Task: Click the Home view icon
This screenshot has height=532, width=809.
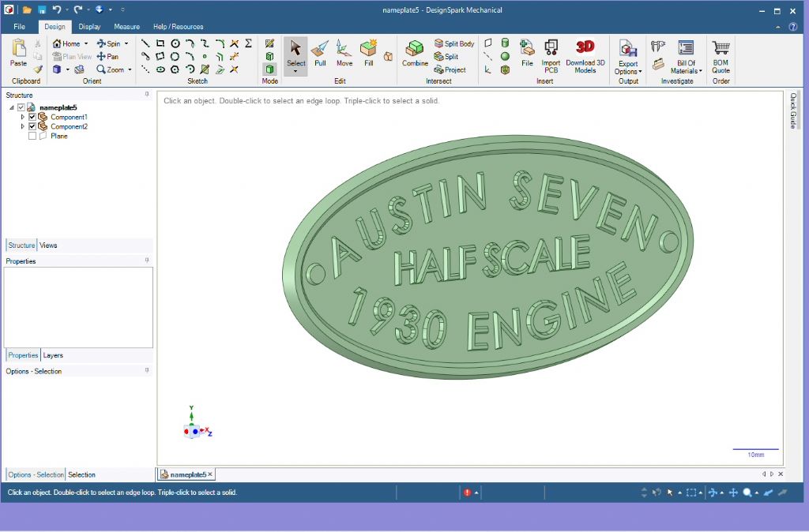Action: click(x=57, y=44)
